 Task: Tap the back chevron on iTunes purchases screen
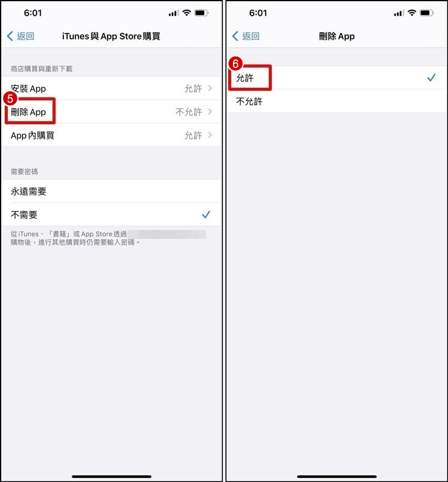tap(10, 36)
